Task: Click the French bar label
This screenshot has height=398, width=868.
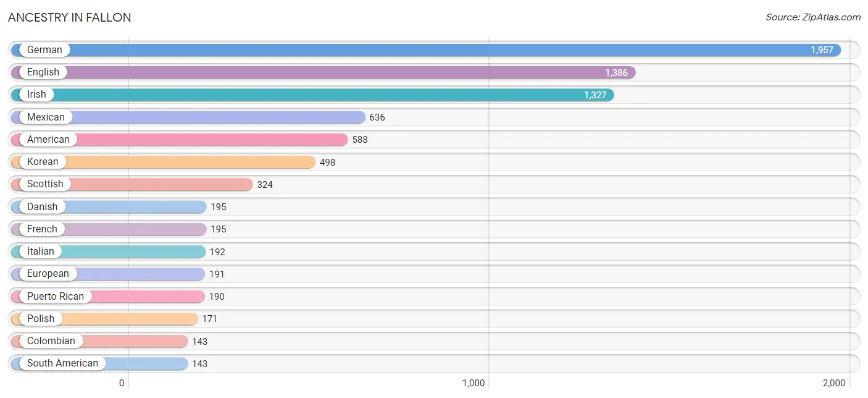Action: (42, 229)
